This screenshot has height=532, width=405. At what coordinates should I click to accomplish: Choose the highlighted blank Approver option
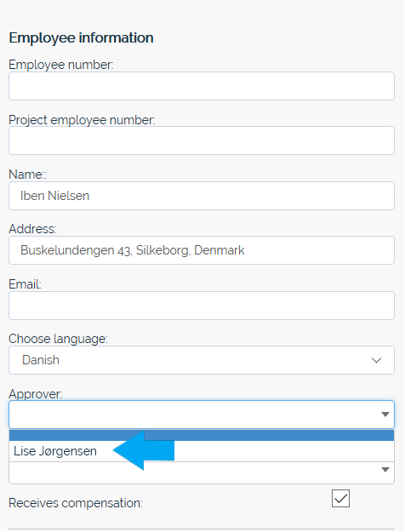(x=202, y=435)
